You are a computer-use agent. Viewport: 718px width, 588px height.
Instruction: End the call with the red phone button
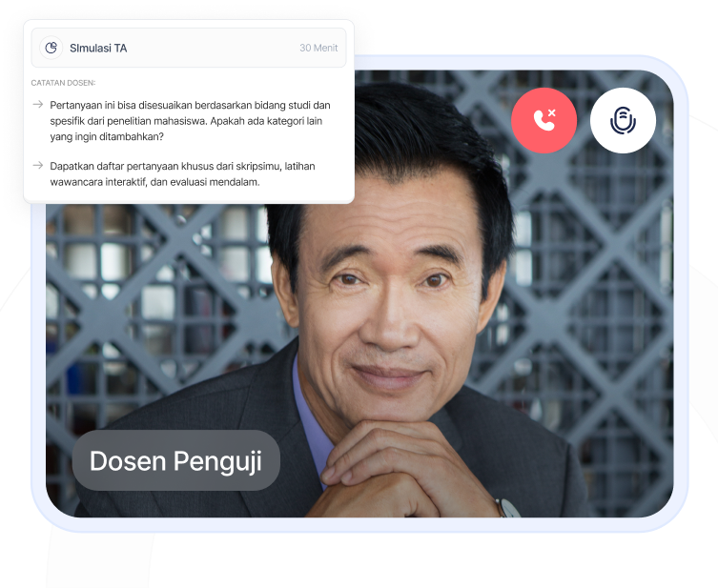tap(544, 120)
